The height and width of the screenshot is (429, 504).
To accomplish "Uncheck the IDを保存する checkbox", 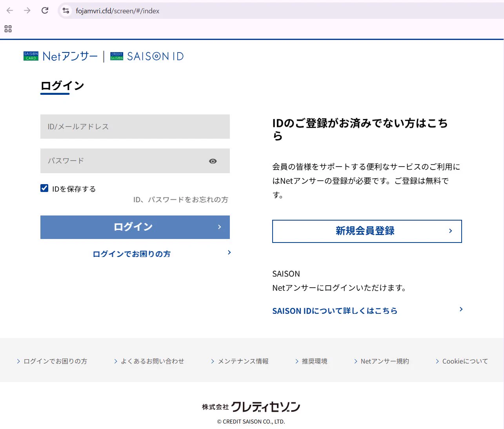I will pyautogui.click(x=44, y=188).
